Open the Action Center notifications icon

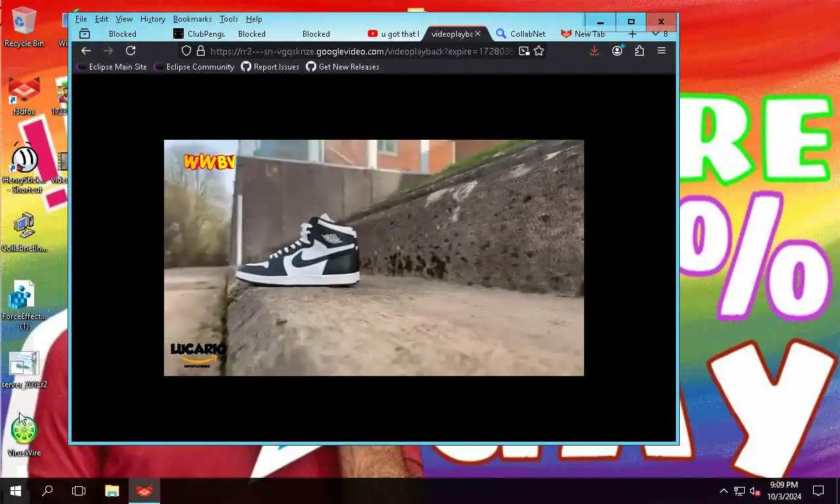point(818,490)
